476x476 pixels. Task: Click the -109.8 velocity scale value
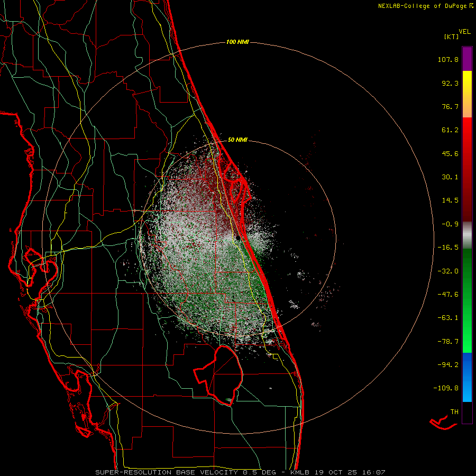coord(446,388)
